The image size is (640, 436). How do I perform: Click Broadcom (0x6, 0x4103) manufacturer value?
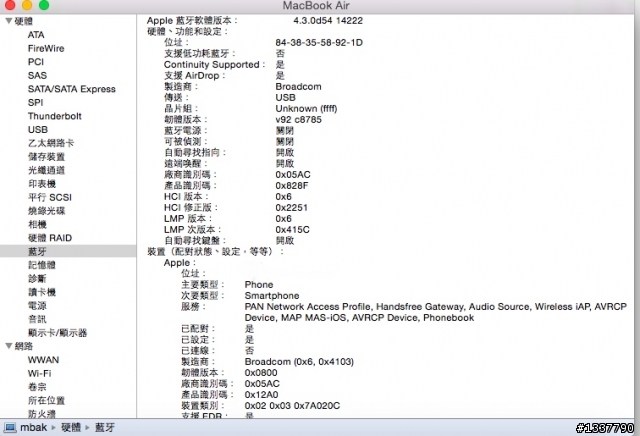coord(299,362)
